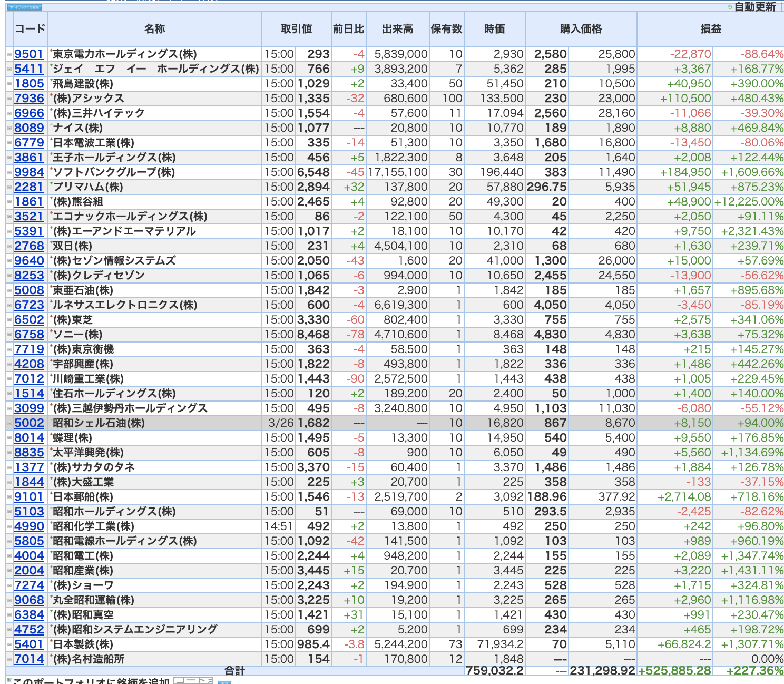Open stock code link 6502 Toshiba

click(29, 320)
